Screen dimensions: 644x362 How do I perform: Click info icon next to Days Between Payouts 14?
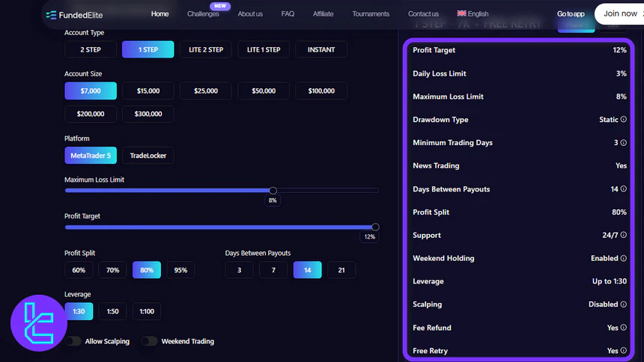pos(624,189)
